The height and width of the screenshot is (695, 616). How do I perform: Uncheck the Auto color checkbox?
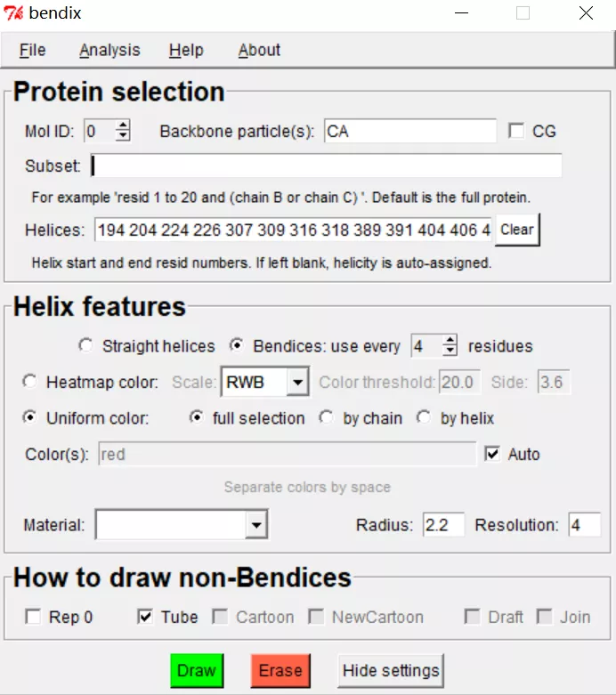492,454
